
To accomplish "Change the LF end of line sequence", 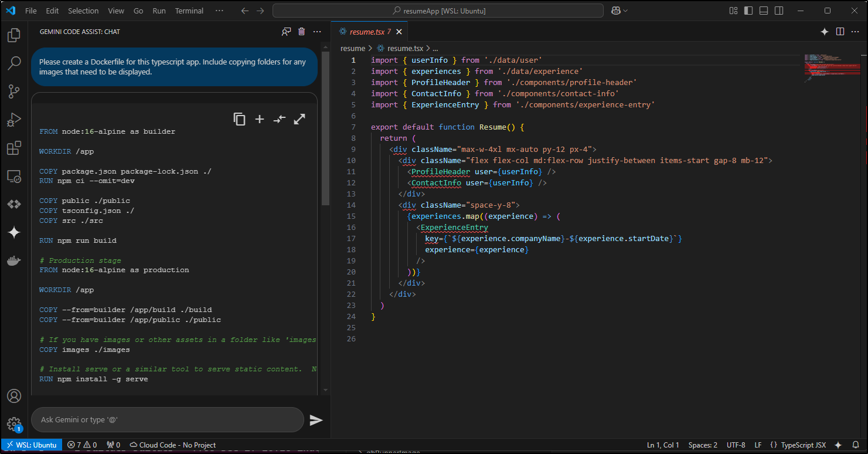I will point(758,445).
